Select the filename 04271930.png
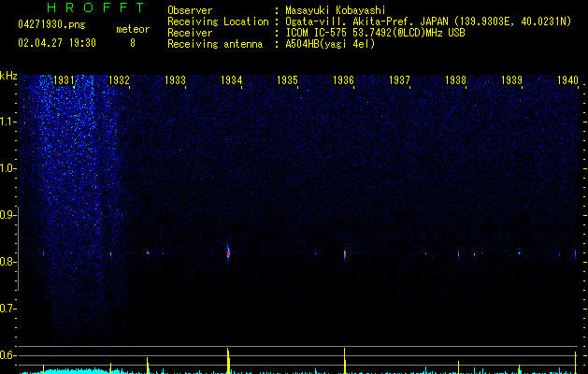This screenshot has height=374, width=588. tap(51, 25)
